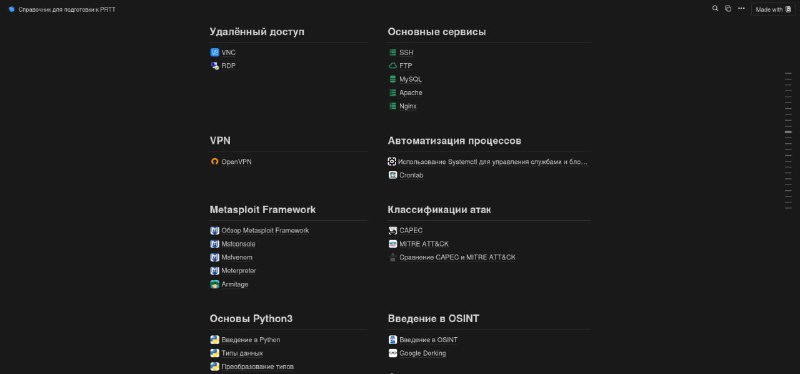Image resolution: width=800 pixels, height=374 pixels.
Task: Open the Введение в Python link
Action: coord(251,340)
